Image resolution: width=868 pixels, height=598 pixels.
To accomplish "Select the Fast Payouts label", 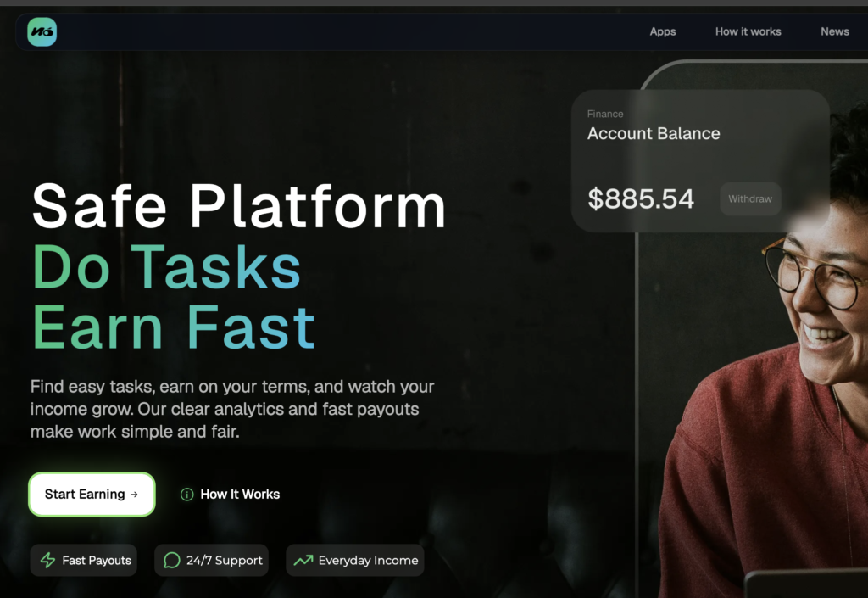I will pos(97,561).
